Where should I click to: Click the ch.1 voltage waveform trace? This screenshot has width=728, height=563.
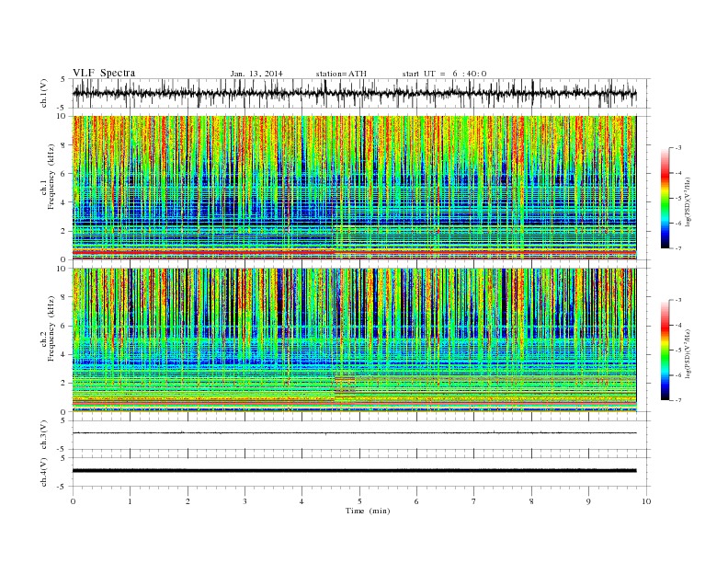point(354,93)
